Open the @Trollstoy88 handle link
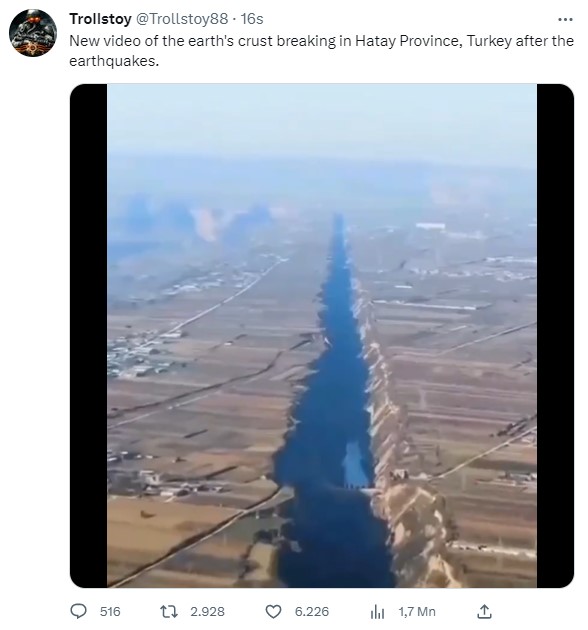This screenshot has height=630, width=588. (x=183, y=19)
